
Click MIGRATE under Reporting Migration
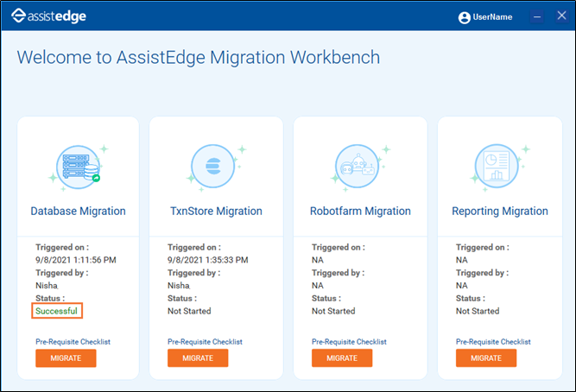coord(486,357)
